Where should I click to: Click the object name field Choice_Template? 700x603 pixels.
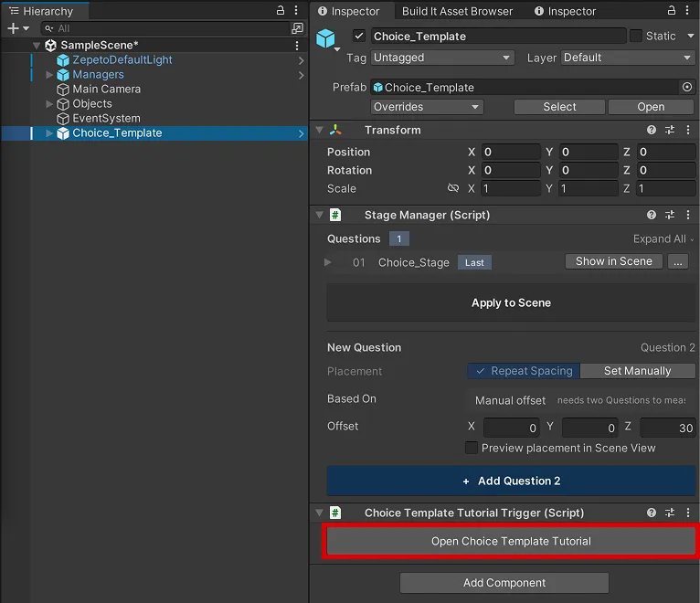498,37
